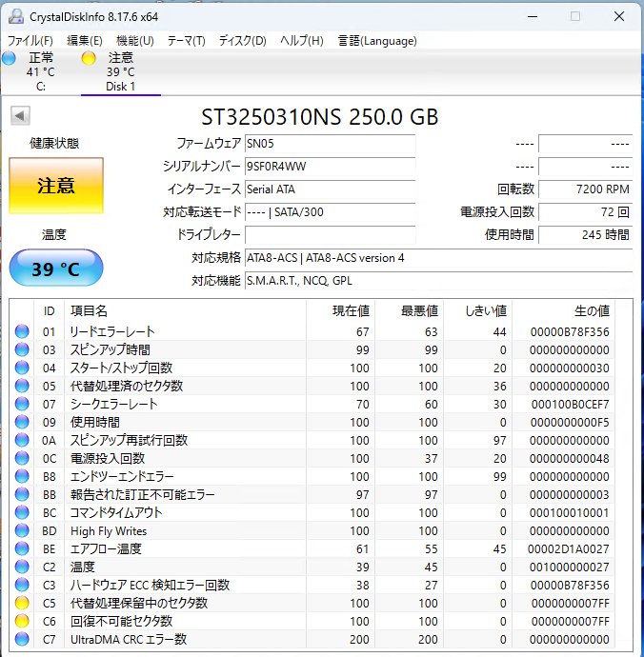Click the status dot for row BB 報告された訂正不可能エラー
The image size is (644, 657).
point(22,494)
